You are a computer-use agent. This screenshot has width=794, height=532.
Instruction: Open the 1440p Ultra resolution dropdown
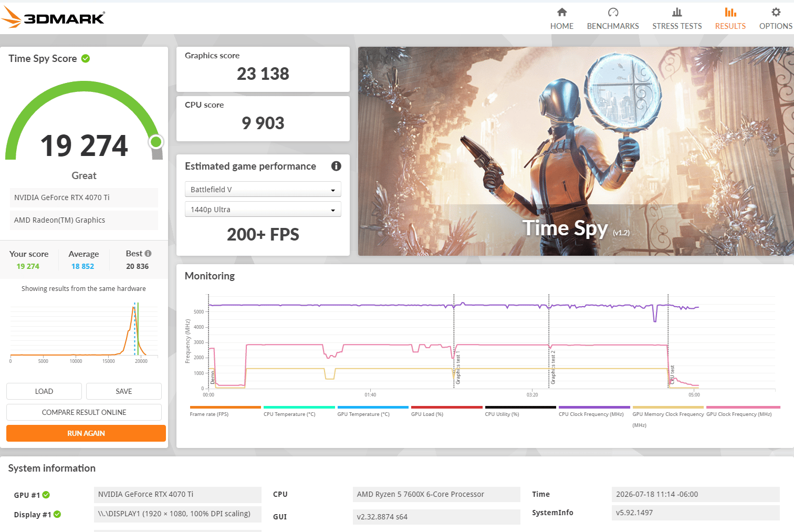263,209
